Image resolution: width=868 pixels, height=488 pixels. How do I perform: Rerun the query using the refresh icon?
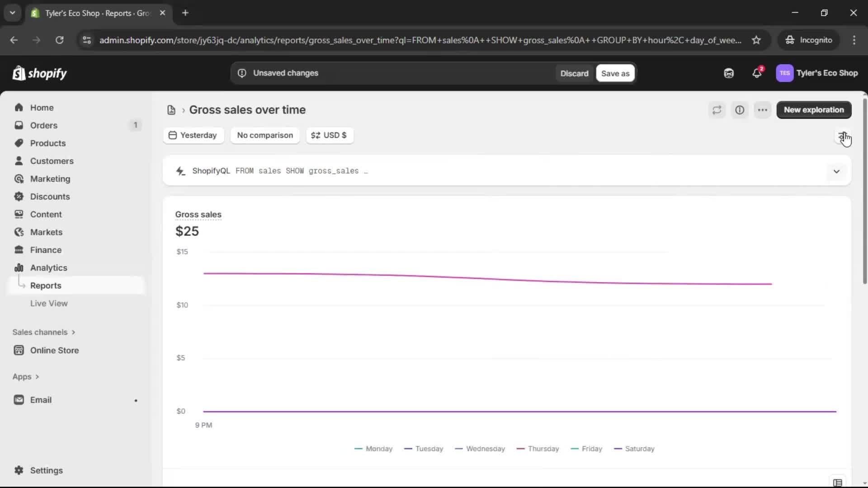click(717, 110)
